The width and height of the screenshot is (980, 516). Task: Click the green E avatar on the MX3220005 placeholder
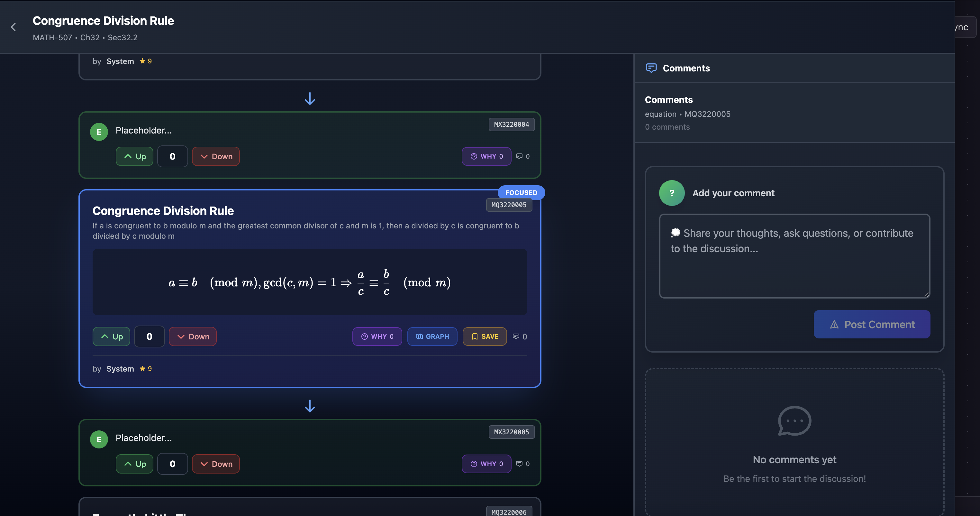coord(98,439)
